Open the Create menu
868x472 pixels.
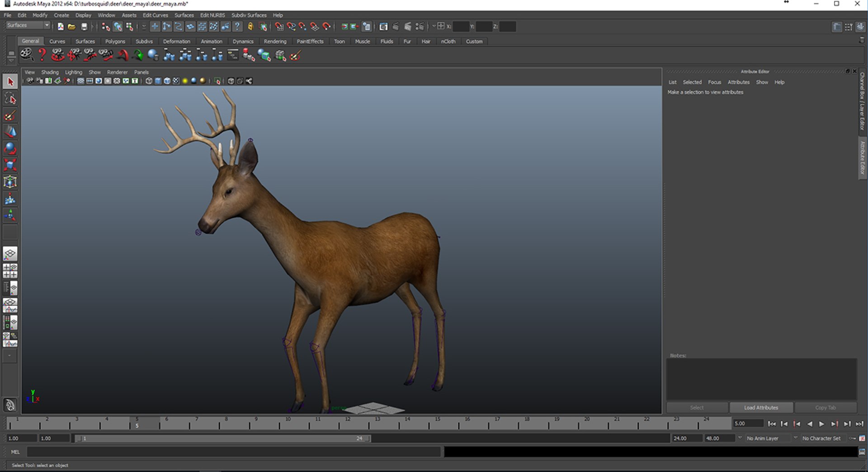pyautogui.click(x=61, y=15)
